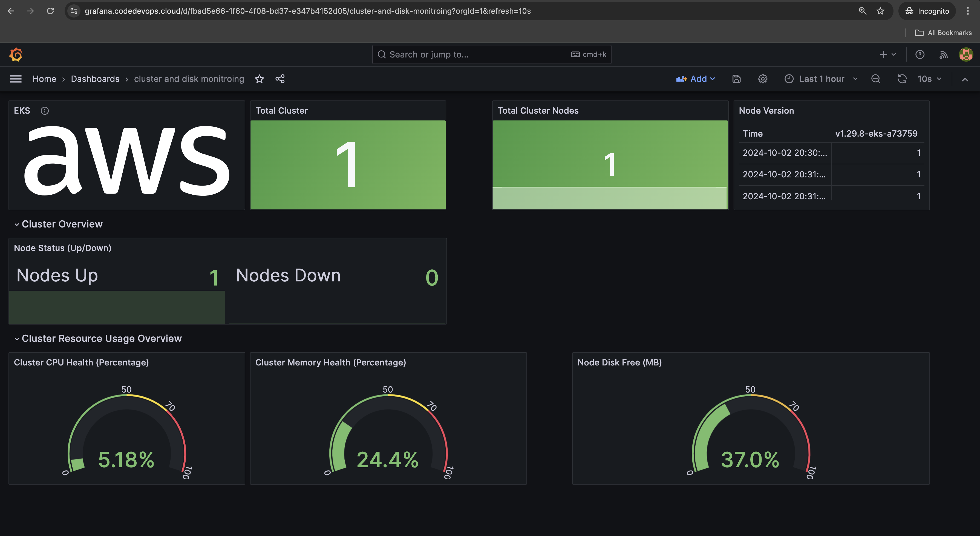Open the Last 1 hour time picker
Image resolution: width=980 pixels, height=536 pixels.
click(x=821, y=79)
